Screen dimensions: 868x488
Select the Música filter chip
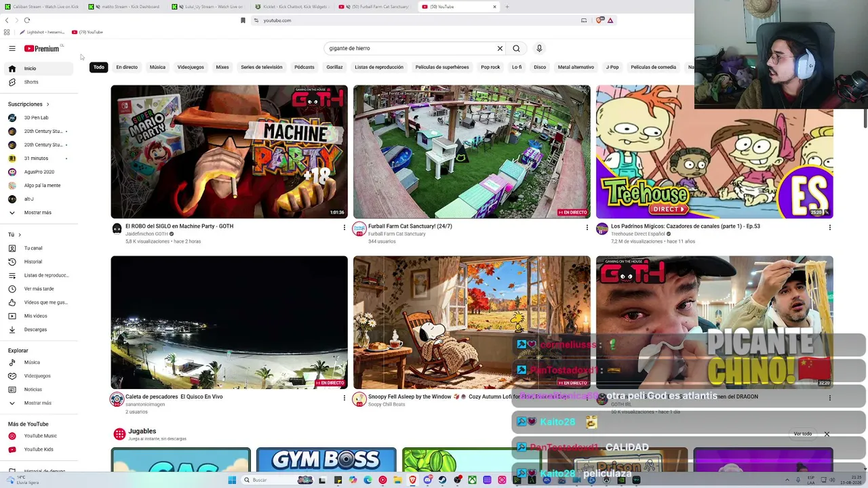pyautogui.click(x=157, y=67)
